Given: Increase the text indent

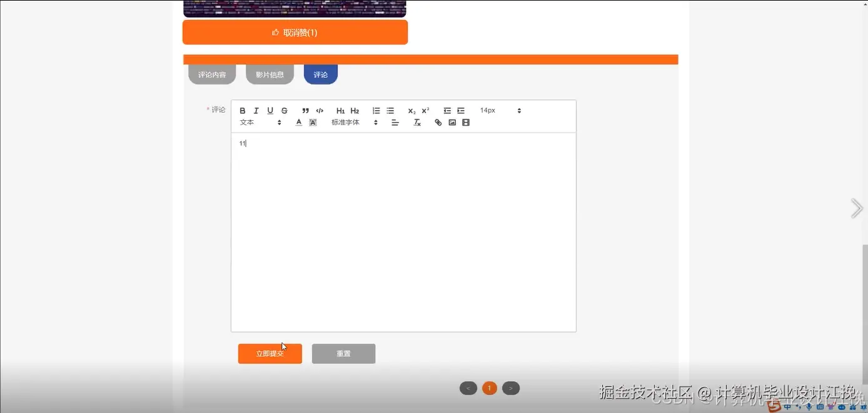Looking at the screenshot, I should 461,111.
